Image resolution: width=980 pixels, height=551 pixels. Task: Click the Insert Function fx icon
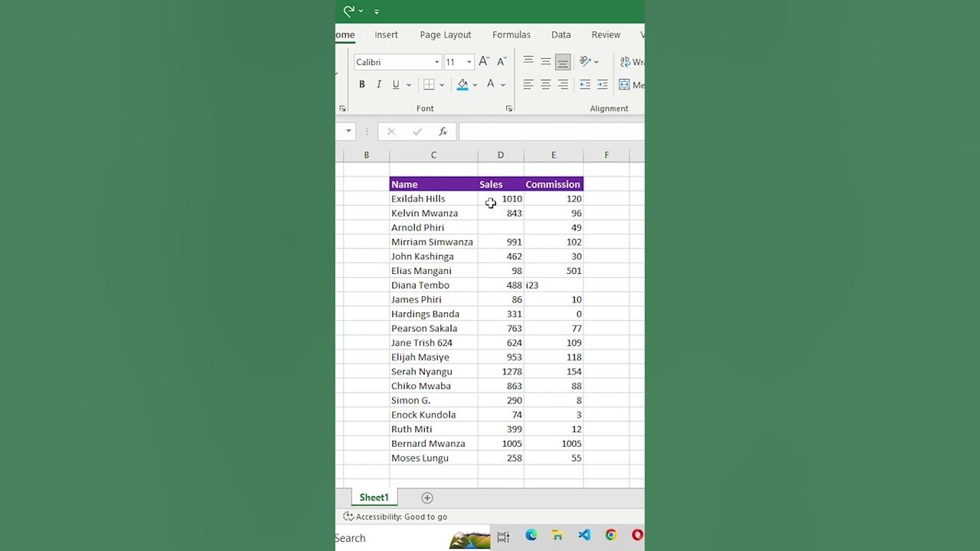point(443,132)
